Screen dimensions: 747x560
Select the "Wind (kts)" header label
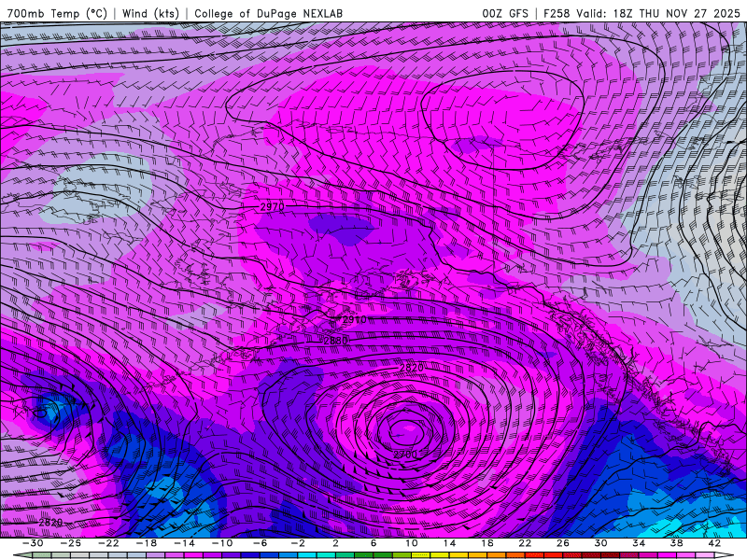[150, 13]
